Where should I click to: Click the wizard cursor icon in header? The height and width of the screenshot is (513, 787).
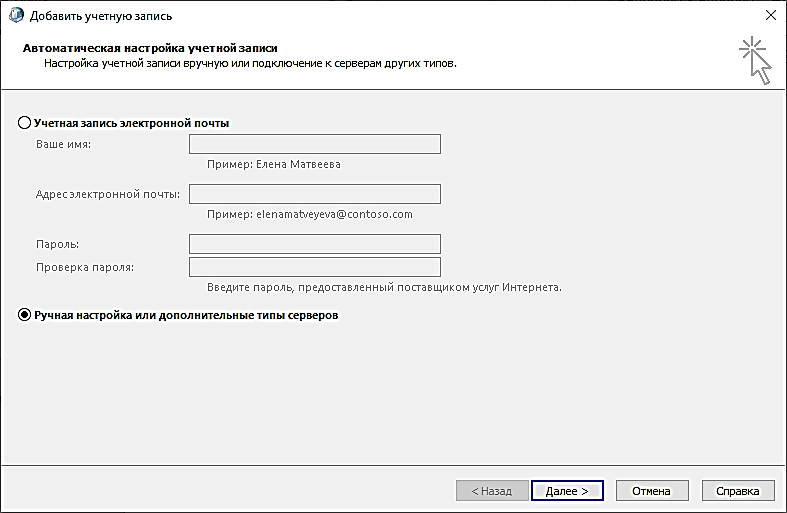[x=755, y=61]
